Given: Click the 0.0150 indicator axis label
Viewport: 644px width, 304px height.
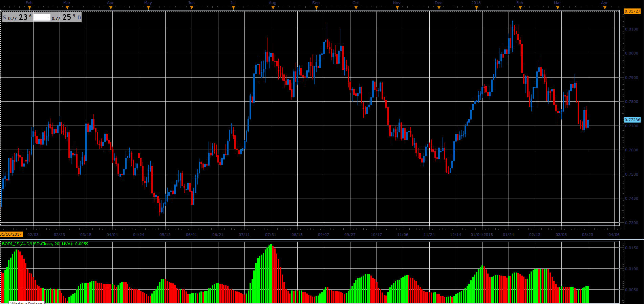Looking at the screenshot, I should click(x=631, y=248).
